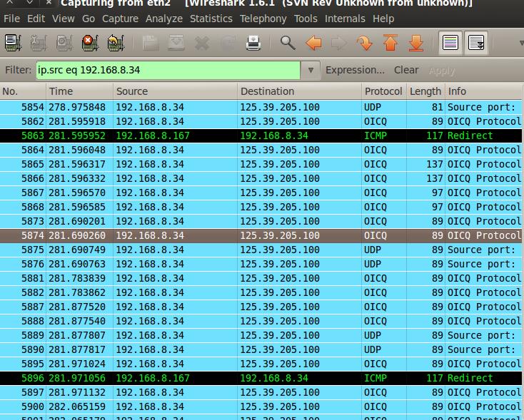Click the display filter input field
Viewport: 524px width, 420px height.
168,70
